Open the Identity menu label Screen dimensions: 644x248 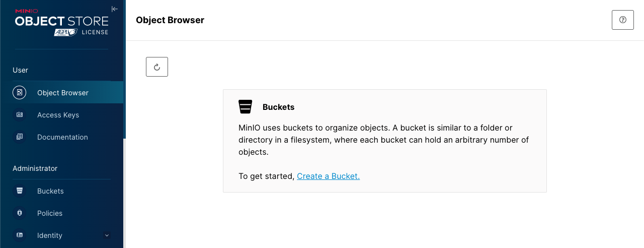(50, 235)
